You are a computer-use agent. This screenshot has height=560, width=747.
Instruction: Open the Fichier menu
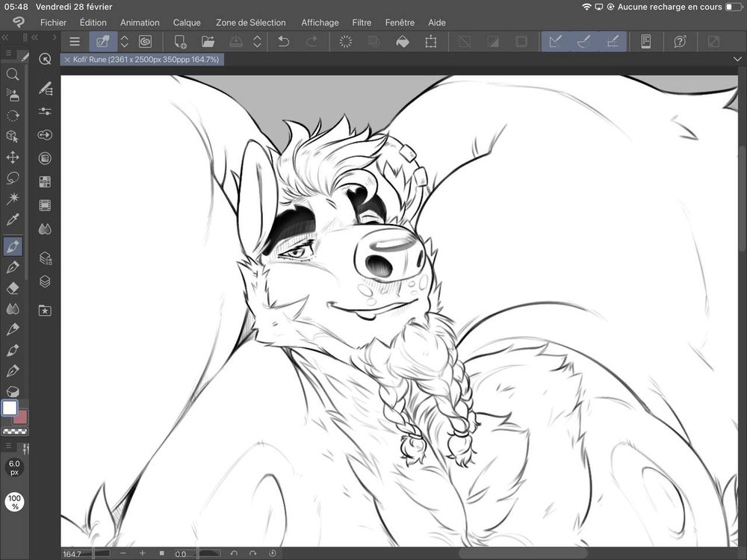tap(53, 22)
